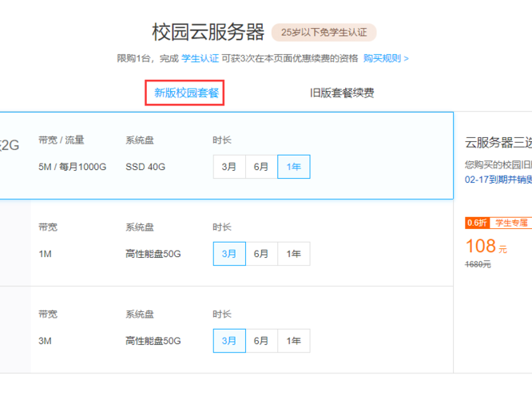Select 6月 duration for the 5M/每月1000G plan

pyautogui.click(x=261, y=167)
